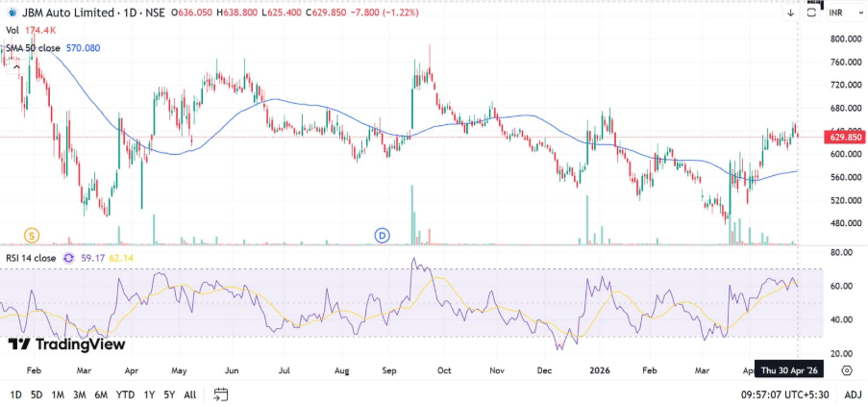The height and width of the screenshot is (407, 868).
Task: Click the RSI refresh cycle icon
Action: [x=68, y=258]
